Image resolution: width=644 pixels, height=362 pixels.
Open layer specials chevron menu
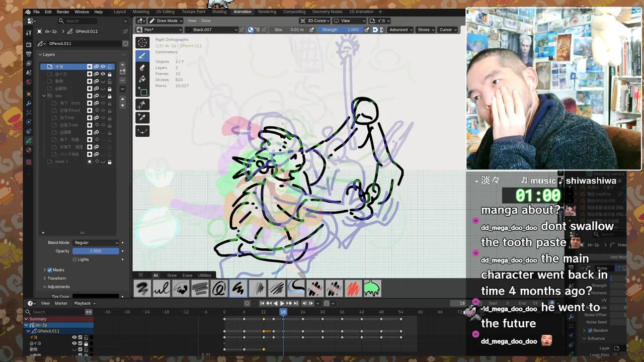122,89
